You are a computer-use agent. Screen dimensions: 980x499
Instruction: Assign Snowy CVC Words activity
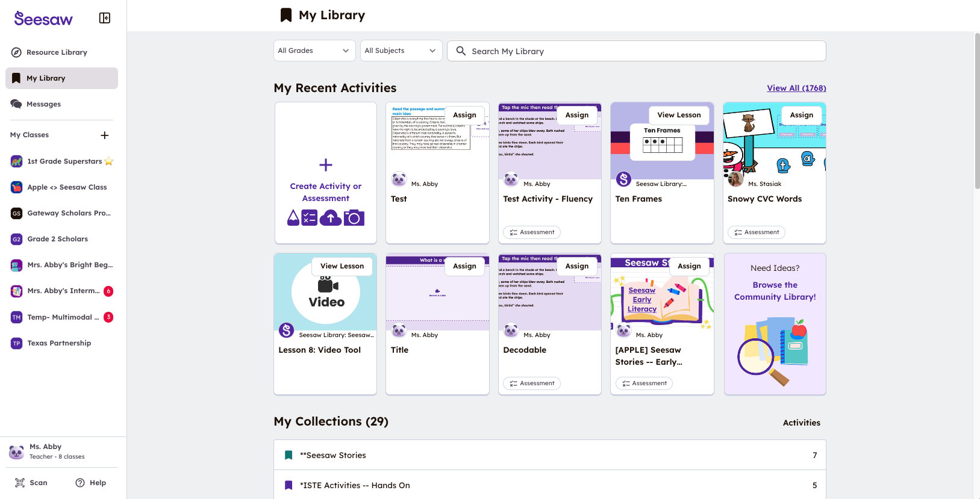click(x=802, y=115)
